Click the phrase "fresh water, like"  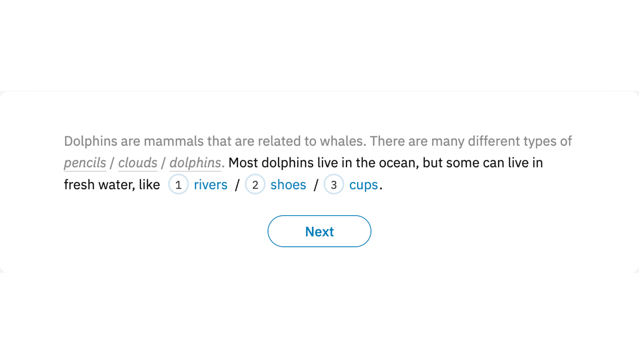click(112, 185)
